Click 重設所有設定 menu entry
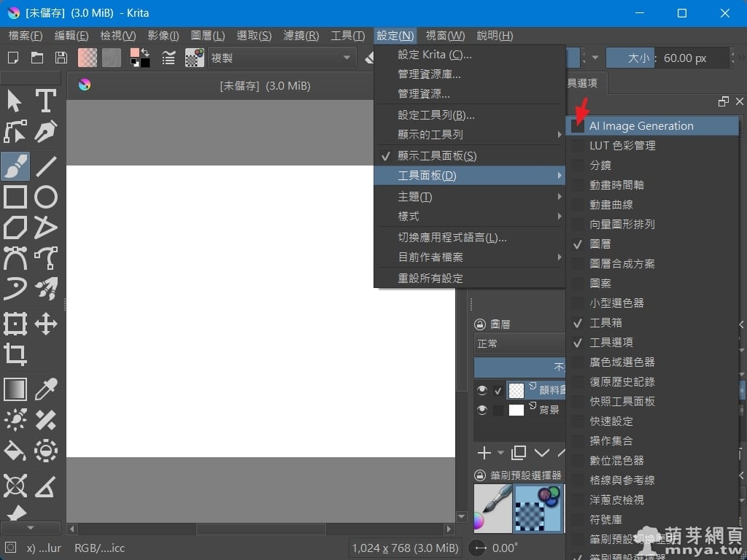Image resolution: width=747 pixels, height=560 pixels. coord(430,279)
